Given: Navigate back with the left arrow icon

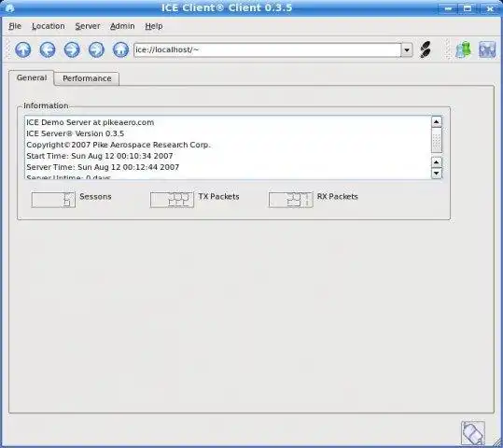Looking at the screenshot, I should pyautogui.click(x=48, y=50).
